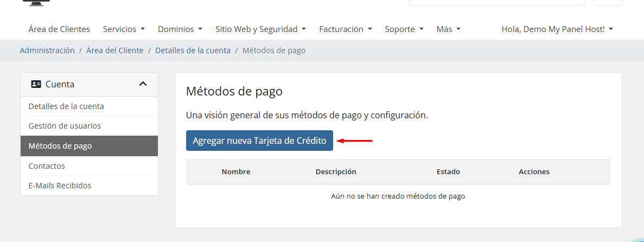Viewport: 644px width, 242px height.
Task: Expand the Facturación dropdown
Action: coord(345,29)
